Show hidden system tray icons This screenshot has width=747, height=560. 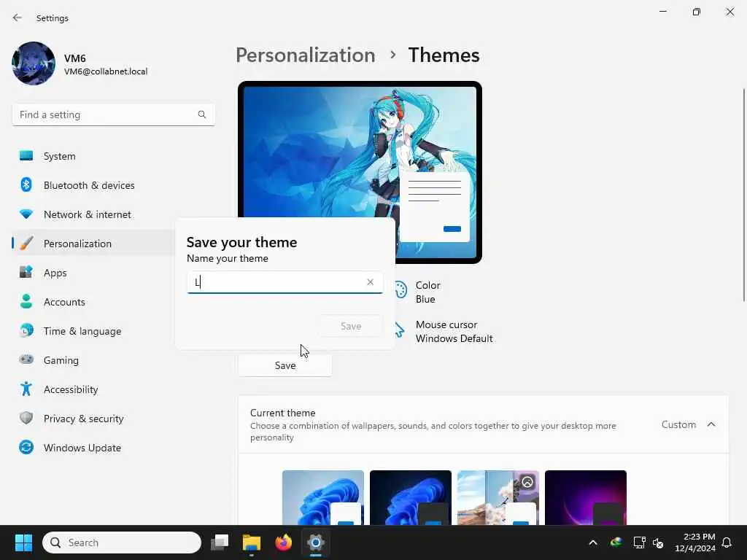[x=593, y=542]
